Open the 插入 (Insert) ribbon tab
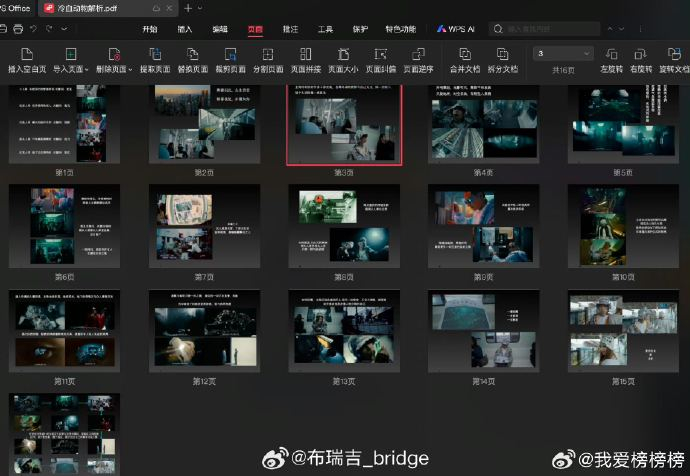Image resolution: width=690 pixels, height=476 pixels. click(185, 29)
